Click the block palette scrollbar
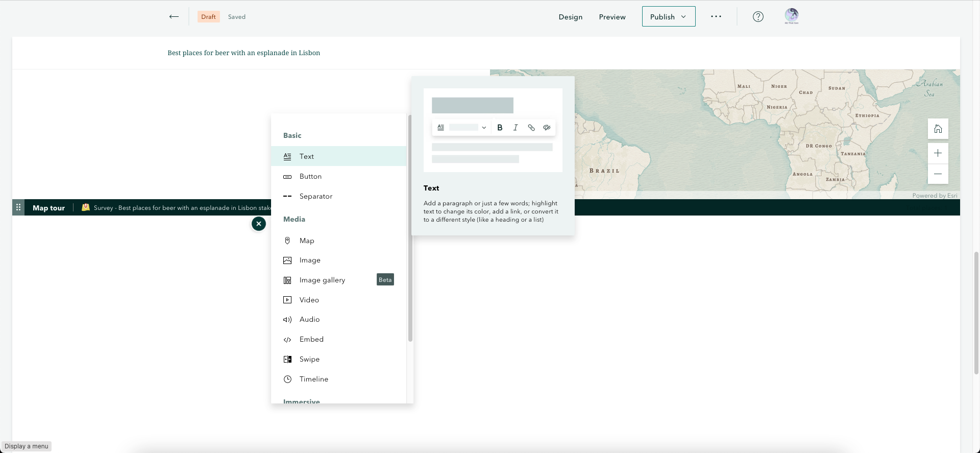This screenshot has width=980, height=453. coord(410,228)
